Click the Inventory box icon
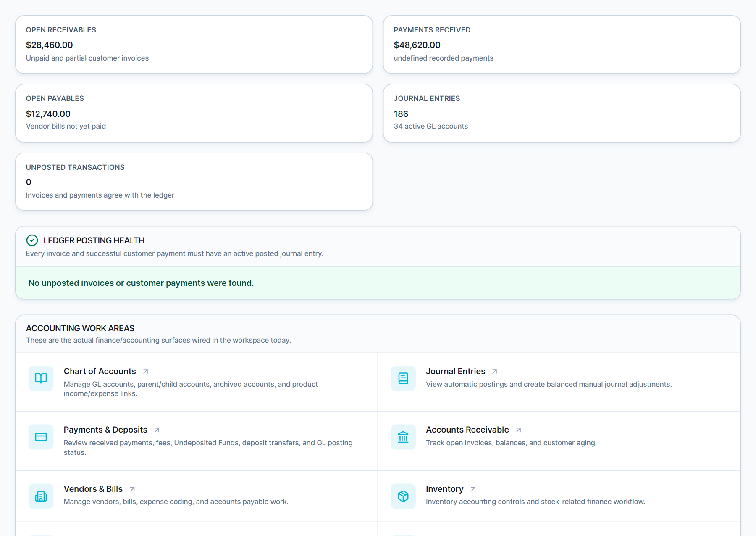The image size is (756, 536). pyautogui.click(x=403, y=496)
